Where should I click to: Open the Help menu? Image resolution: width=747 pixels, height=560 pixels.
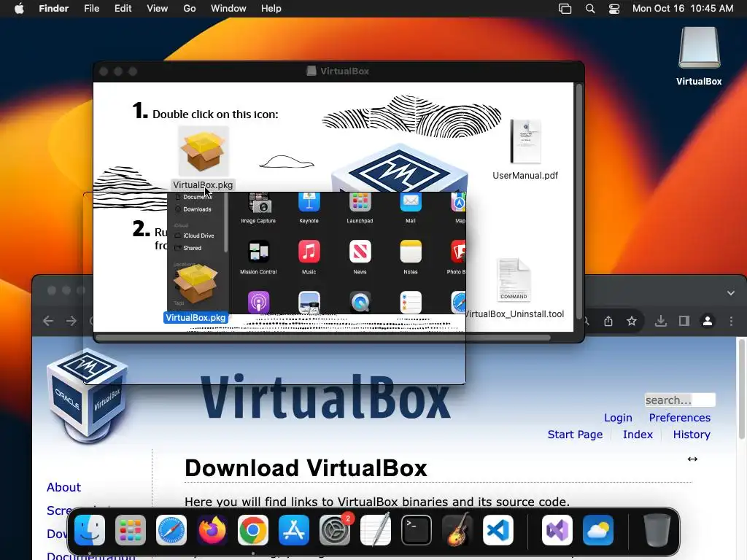tap(271, 9)
